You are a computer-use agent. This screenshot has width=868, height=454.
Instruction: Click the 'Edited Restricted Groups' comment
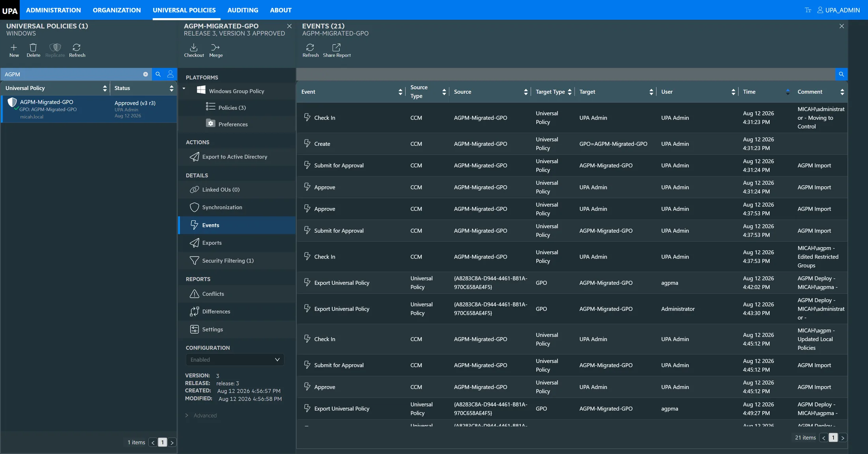(x=818, y=257)
